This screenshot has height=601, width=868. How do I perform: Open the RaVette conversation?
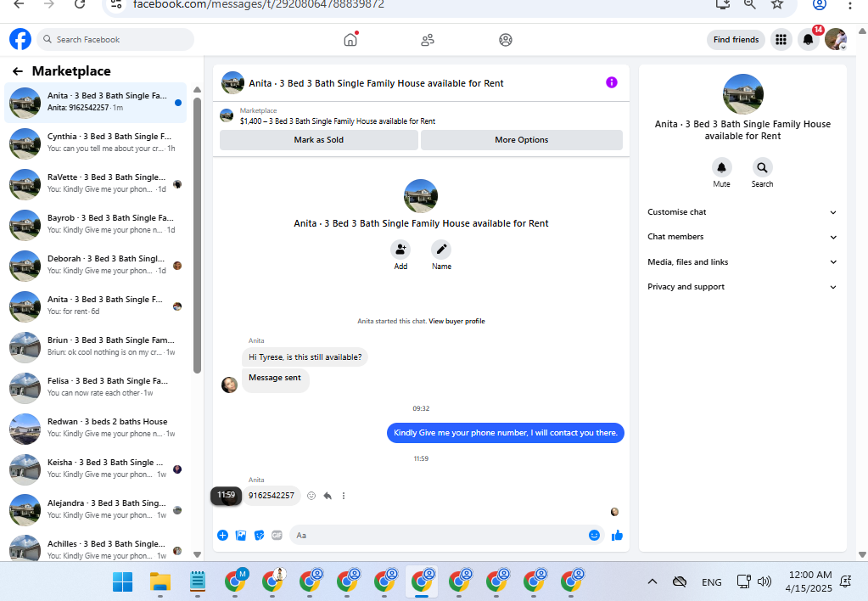(x=95, y=184)
